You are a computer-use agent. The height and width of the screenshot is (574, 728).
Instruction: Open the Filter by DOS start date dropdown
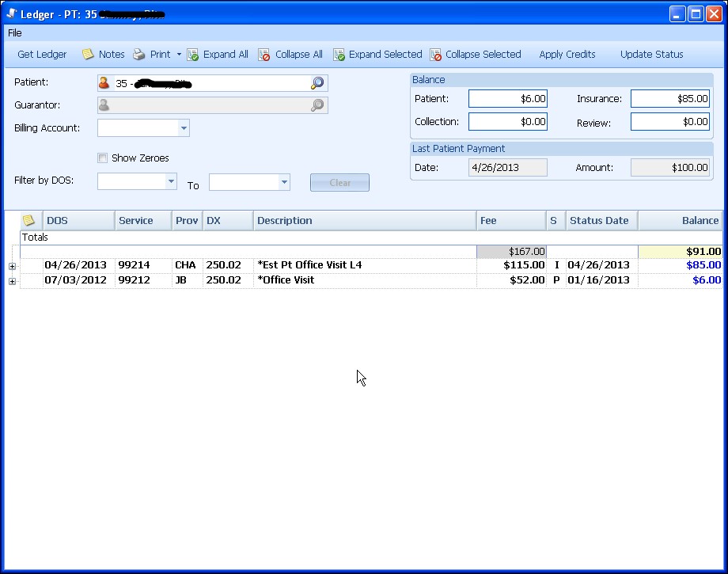[169, 181]
